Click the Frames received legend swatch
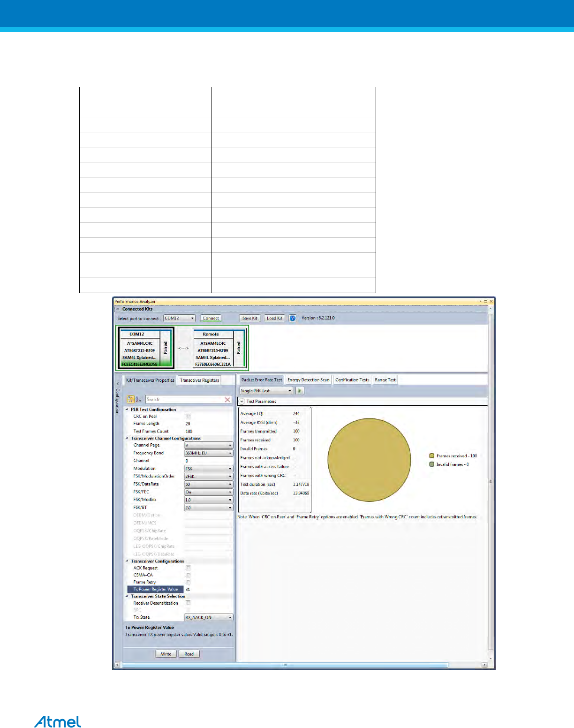The image size is (574, 728). point(432,455)
